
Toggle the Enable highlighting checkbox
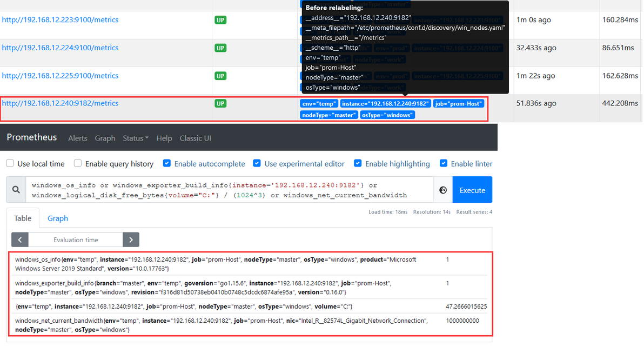click(x=358, y=163)
